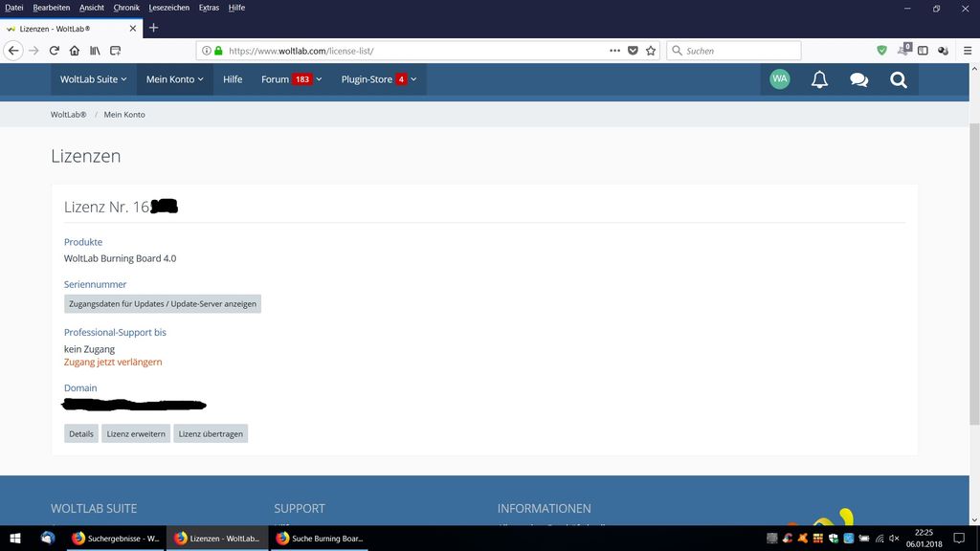The width and height of the screenshot is (980, 551).
Task: Click the browser home icon
Action: click(x=75, y=51)
